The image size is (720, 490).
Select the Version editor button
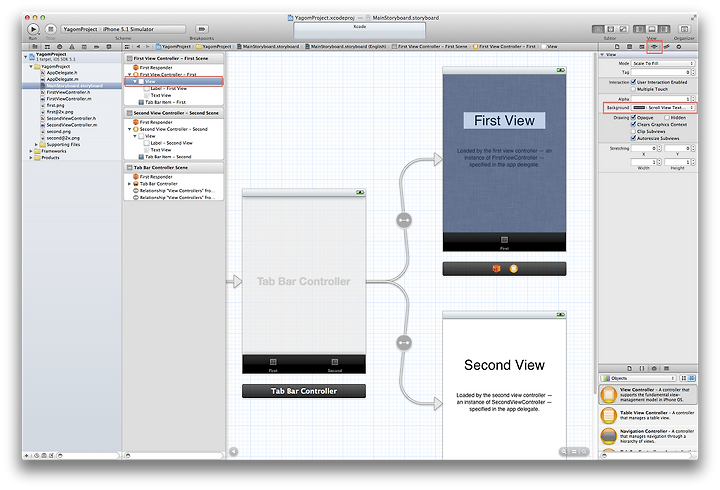623,29
